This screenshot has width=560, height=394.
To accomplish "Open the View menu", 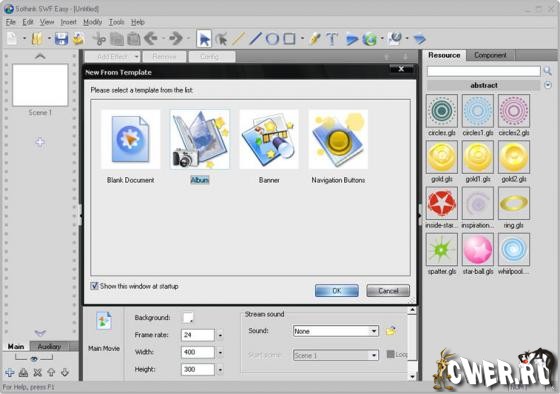I will click(x=47, y=22).
